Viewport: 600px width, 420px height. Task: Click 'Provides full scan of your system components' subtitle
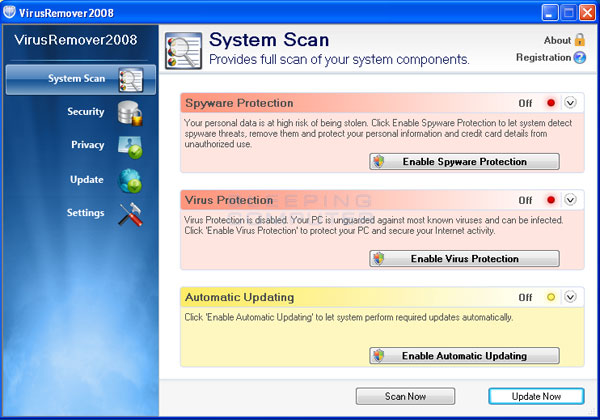tap(339, 60)
